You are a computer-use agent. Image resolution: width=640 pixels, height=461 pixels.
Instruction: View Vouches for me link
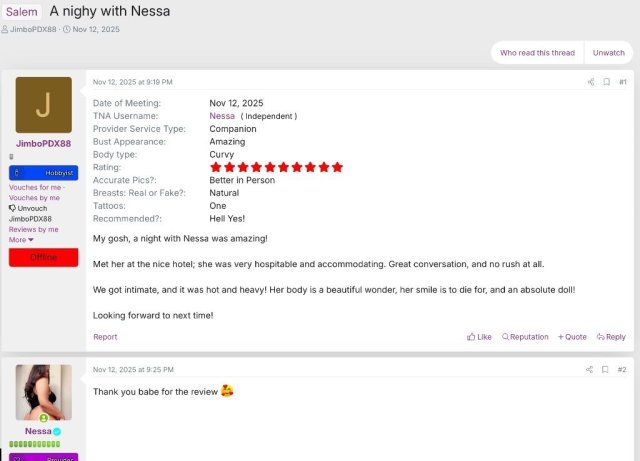(35, 187)
